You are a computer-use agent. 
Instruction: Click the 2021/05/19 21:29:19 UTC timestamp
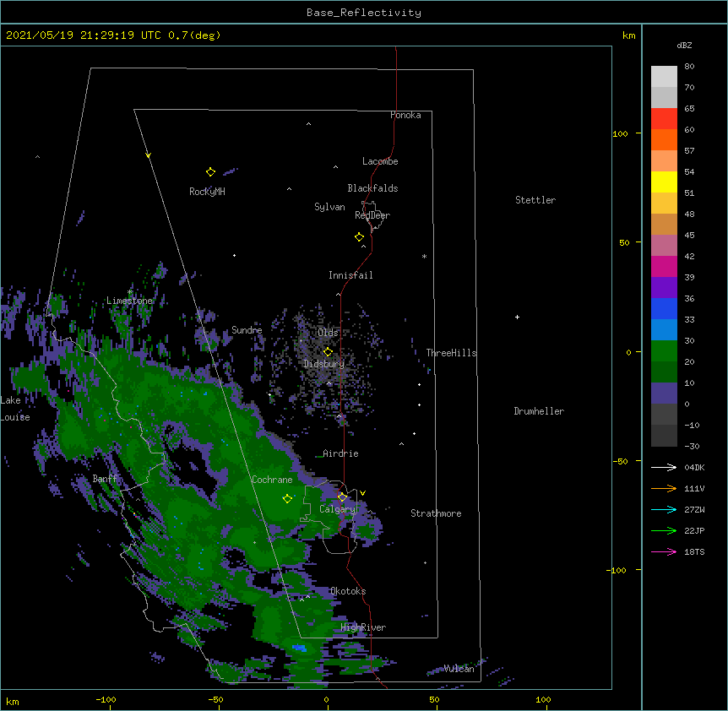(x=84, y=35)
